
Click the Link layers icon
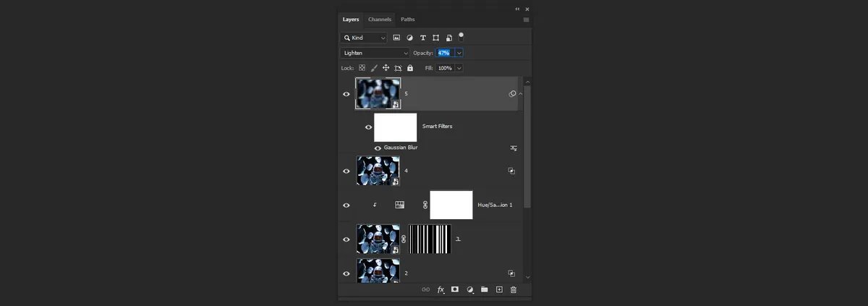[425, 289]
